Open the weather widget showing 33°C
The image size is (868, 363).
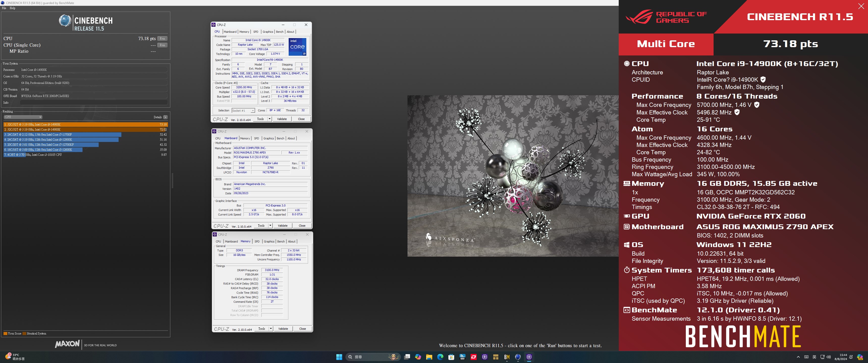point(15,357)
